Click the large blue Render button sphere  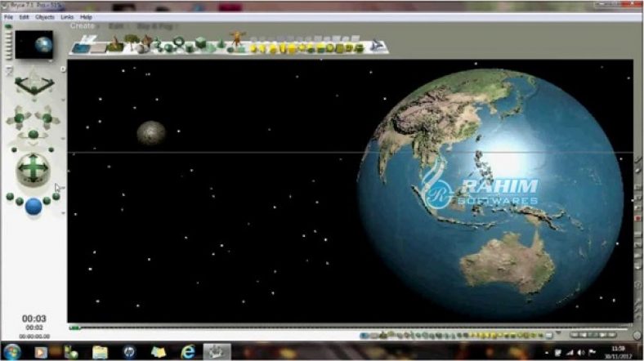[34, 207]
